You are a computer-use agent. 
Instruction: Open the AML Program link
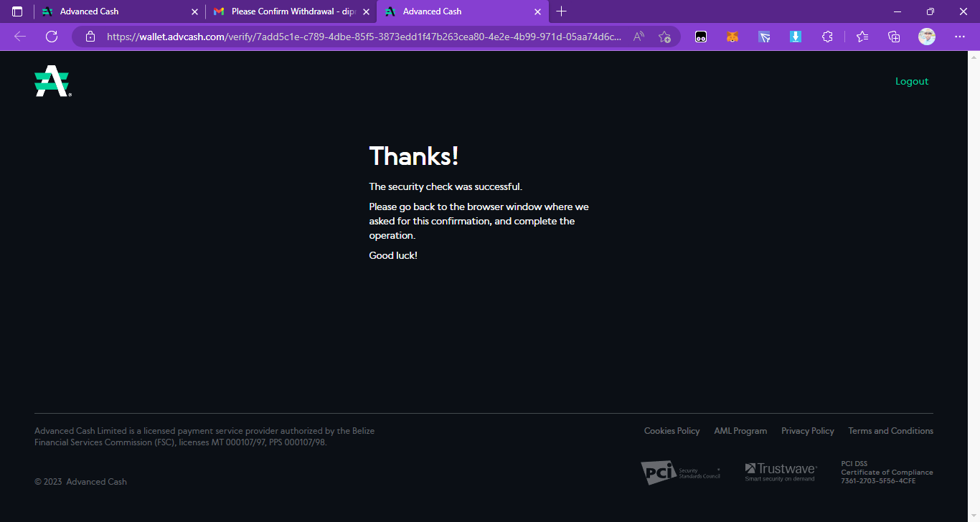pyautogui.click(x=740, y=431)
